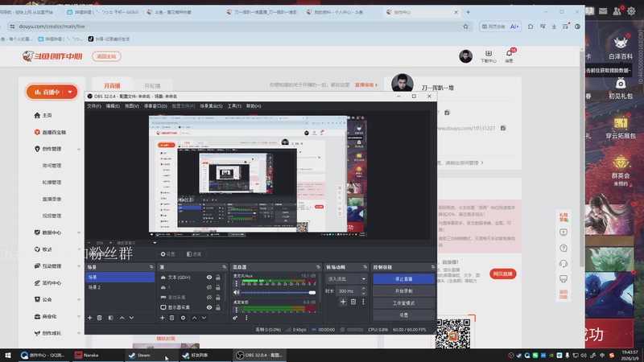Viewport: 644px width, 362px height.
Task: Move scene down with the down arrow
Action: [131, 318]
